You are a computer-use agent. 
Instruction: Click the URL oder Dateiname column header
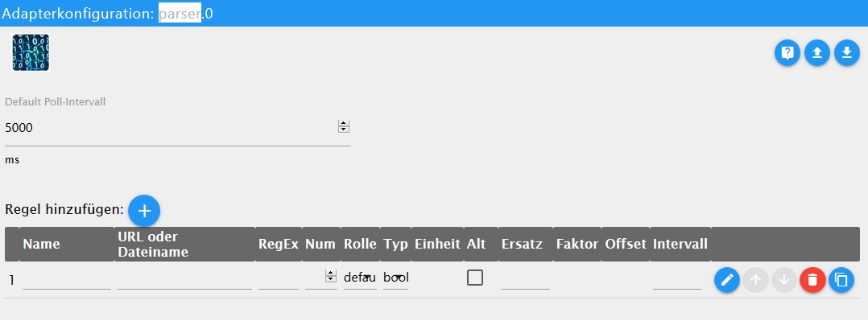pyautogui.click(x=153, y=244)
